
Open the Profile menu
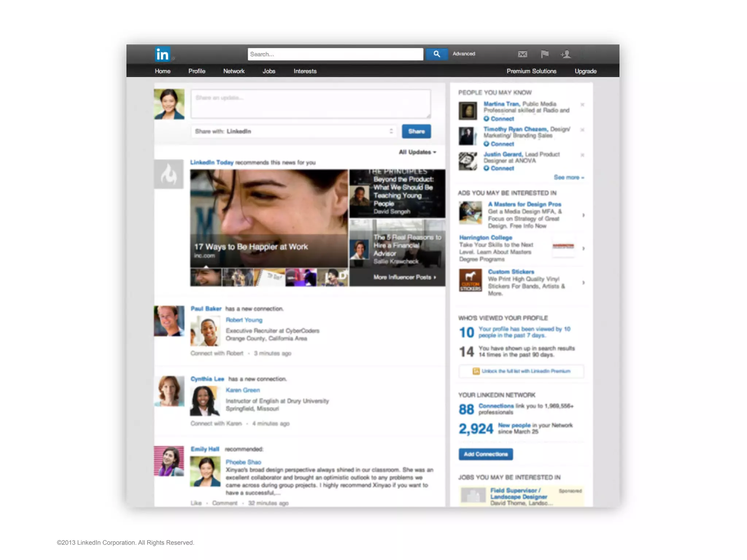point(197,71)
